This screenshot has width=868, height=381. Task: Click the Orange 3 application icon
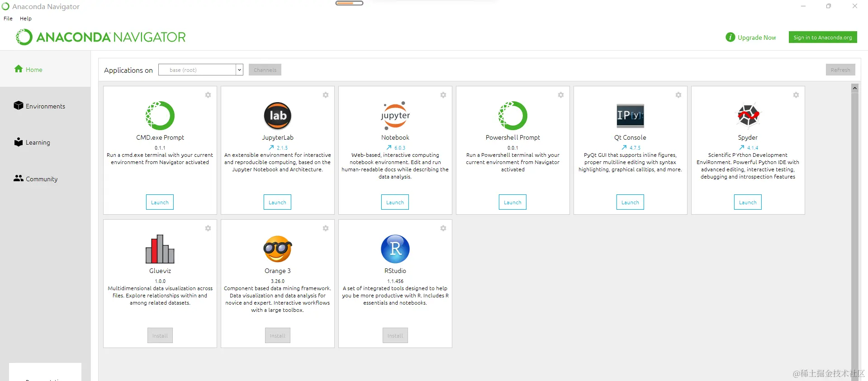click(x=277, y=249)
